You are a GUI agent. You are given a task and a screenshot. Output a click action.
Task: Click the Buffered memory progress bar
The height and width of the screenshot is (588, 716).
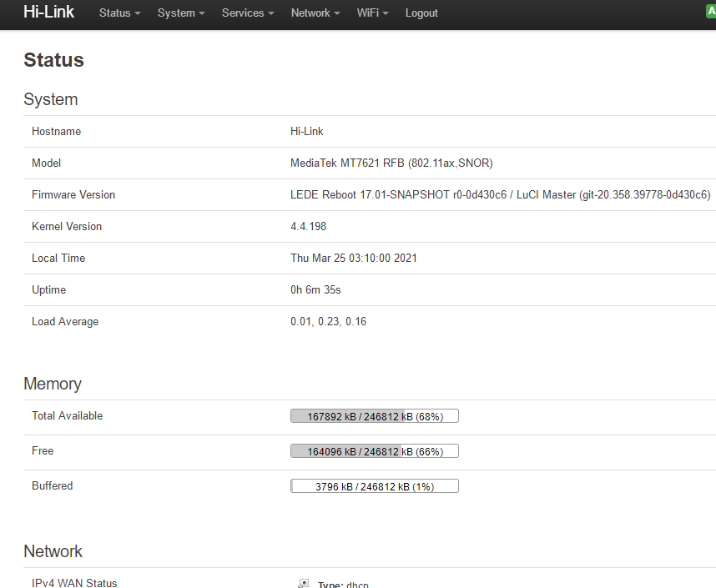click(x=374, y=486)
